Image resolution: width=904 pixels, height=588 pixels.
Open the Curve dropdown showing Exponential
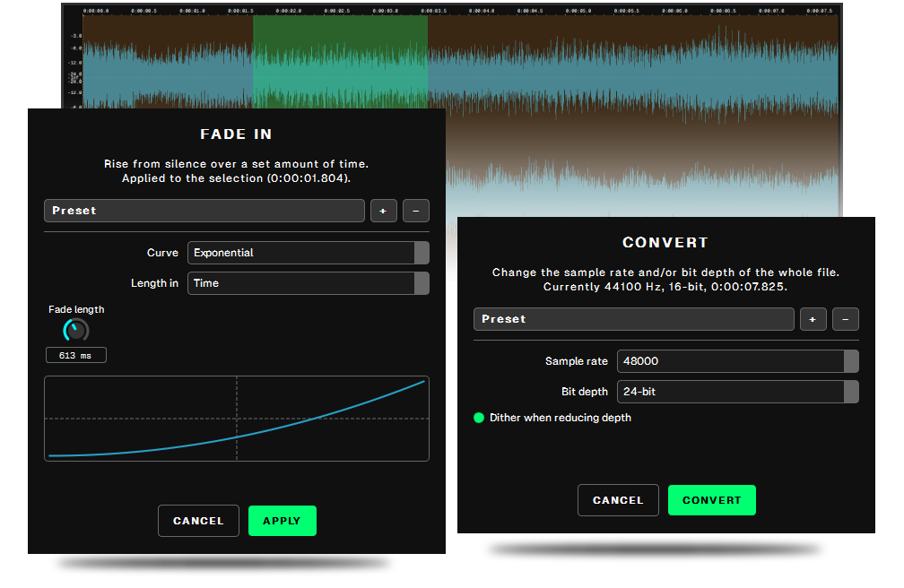click(x=309, y=253)
